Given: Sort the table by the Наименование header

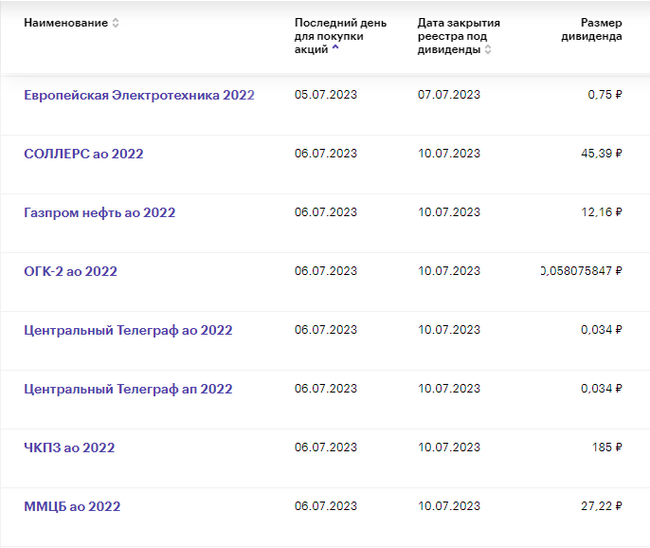Looking at the screenshot, I should 66,23.
